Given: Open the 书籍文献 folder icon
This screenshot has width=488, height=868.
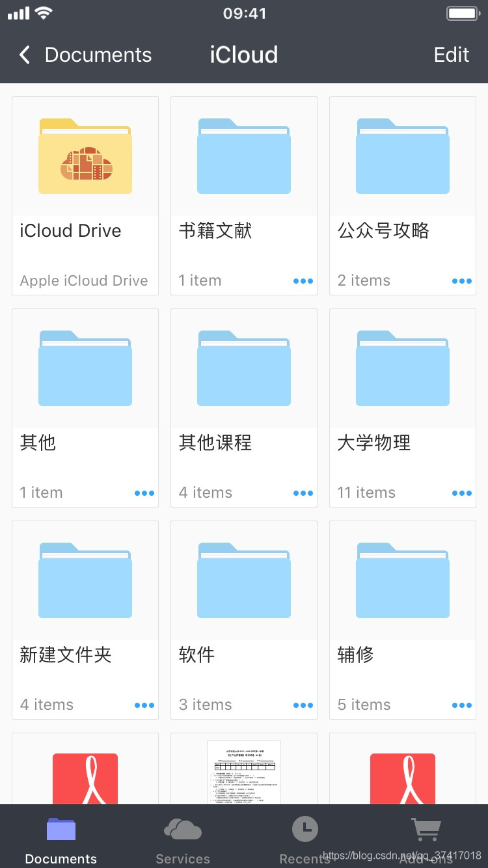Looking at the screenshot, I should click(244, 156).
